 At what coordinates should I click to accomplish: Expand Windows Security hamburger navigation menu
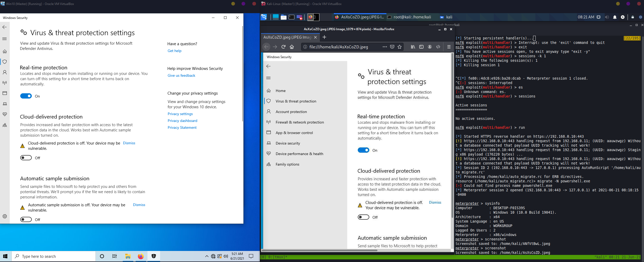tap(4, 39)
